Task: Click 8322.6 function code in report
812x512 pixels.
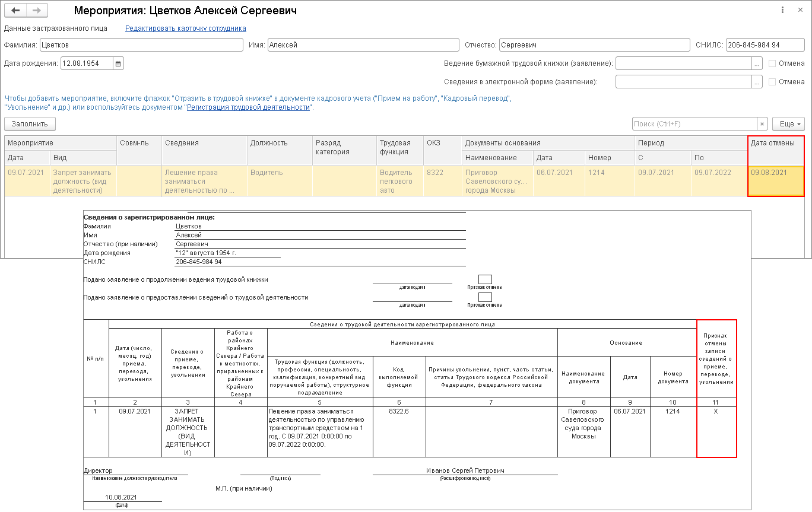Action: click(399, 411)
